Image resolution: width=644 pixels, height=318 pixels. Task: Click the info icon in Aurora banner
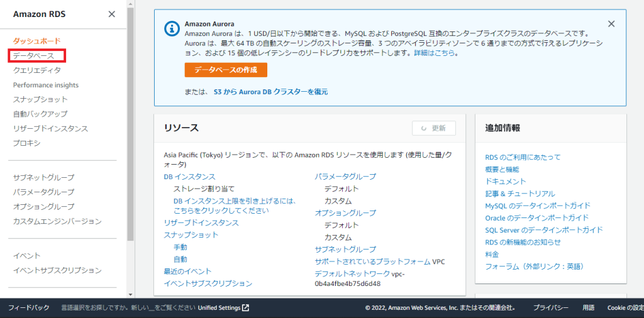171,28
